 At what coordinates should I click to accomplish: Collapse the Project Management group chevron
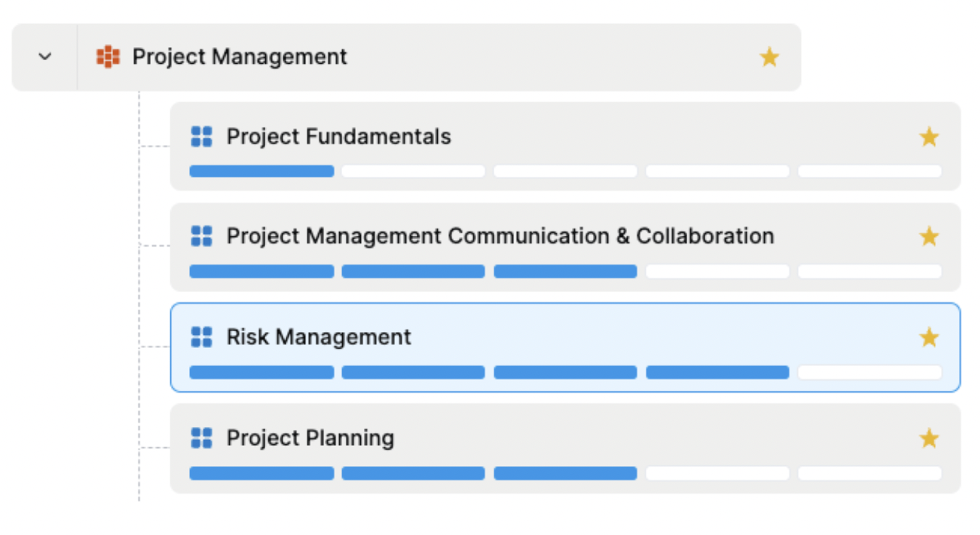tap(45, 57)
